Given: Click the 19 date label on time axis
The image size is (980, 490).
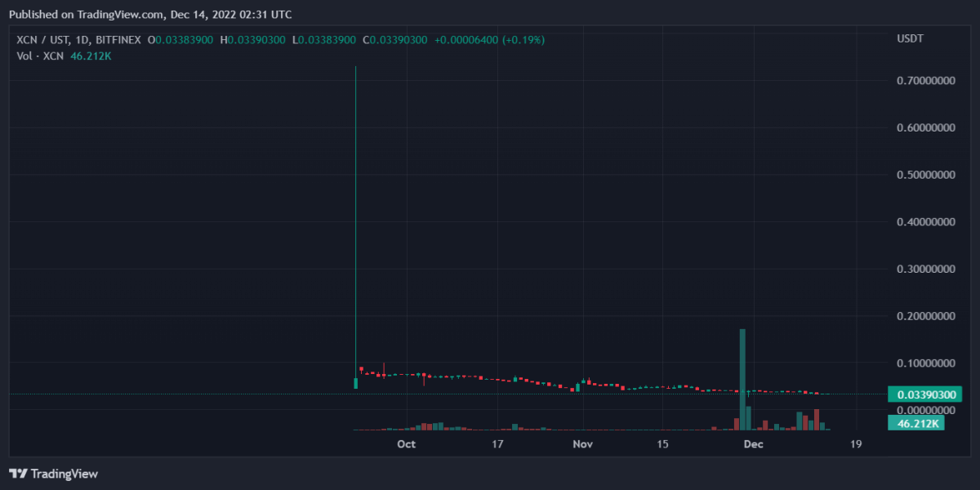Looking at the screenshot, I should tap(856, 444).
